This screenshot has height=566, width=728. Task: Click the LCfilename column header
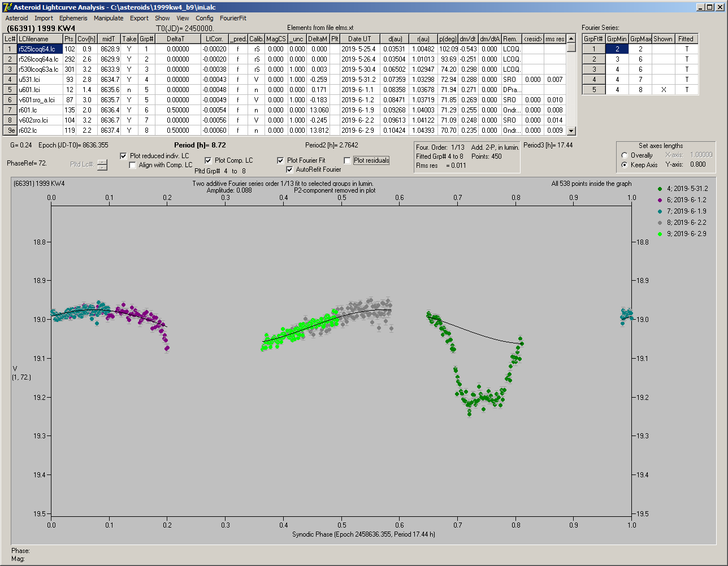click(x=40, y=39)
